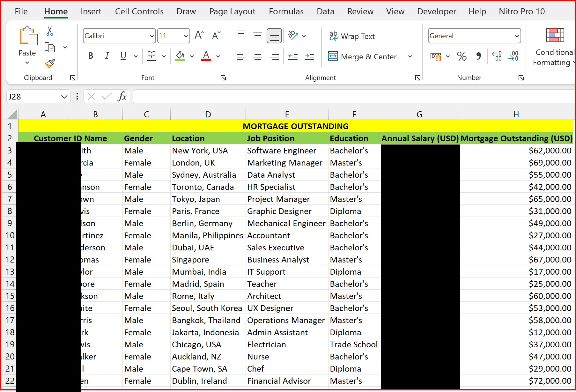Increase font size with large A
This screenshot has width=576, height=392.
click(x=199, y=35)
